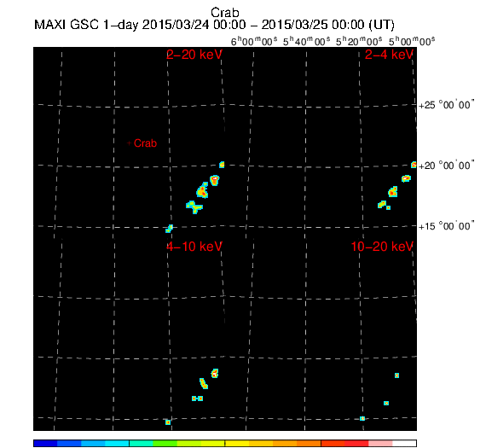
Task: Click the white end of the colorbar
Action: (x=404, y=443)
